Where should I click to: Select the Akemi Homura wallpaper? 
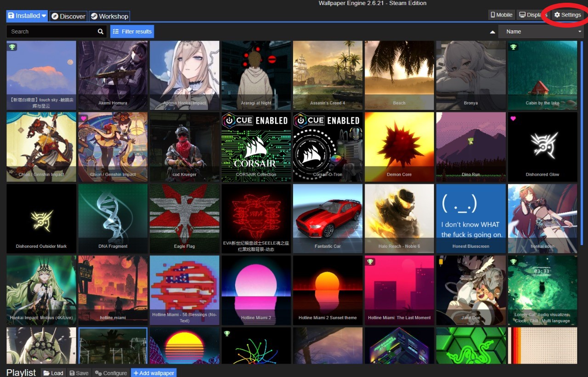pyautogui.click(x=113, y=75)
